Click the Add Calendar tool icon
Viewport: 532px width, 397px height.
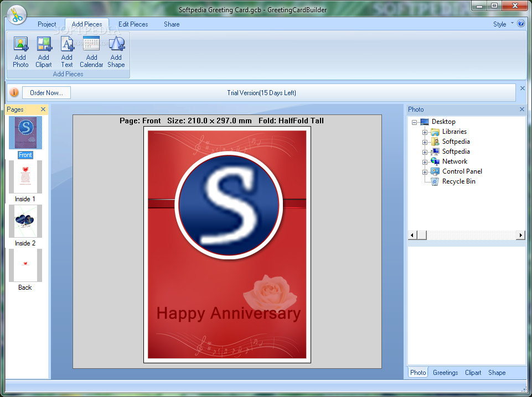tap(91, 44)
